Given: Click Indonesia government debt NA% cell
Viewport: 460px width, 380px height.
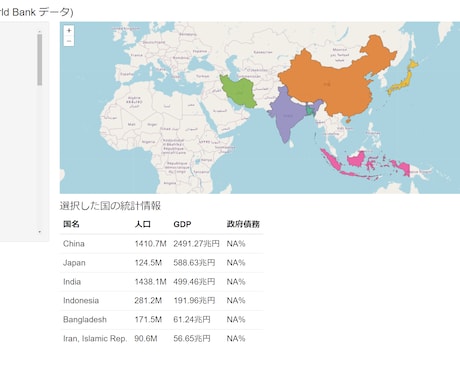Looking at the screenshot, I should tap(236, 301).
